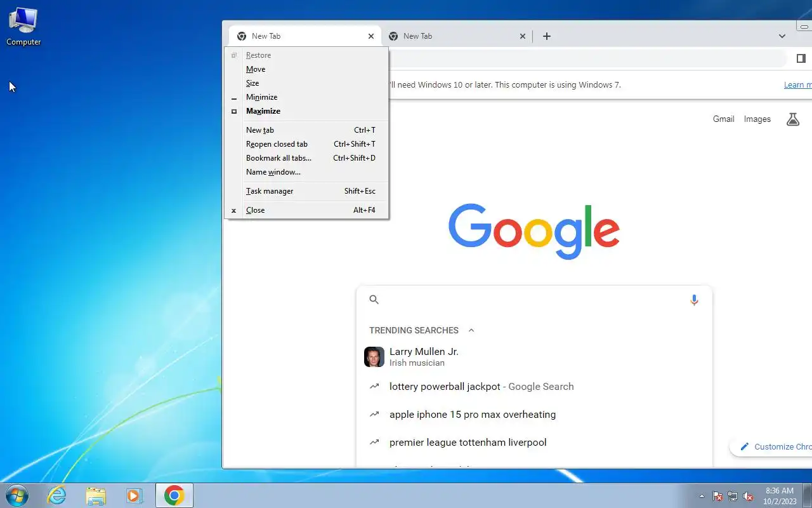Click the Google search input field
Image resolution: width=812 pixels, height=508 pixels.
(x=534, y=300)
